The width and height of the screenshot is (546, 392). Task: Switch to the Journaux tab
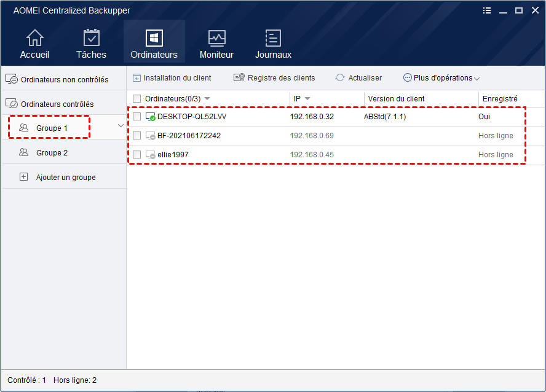coord(273,44)
